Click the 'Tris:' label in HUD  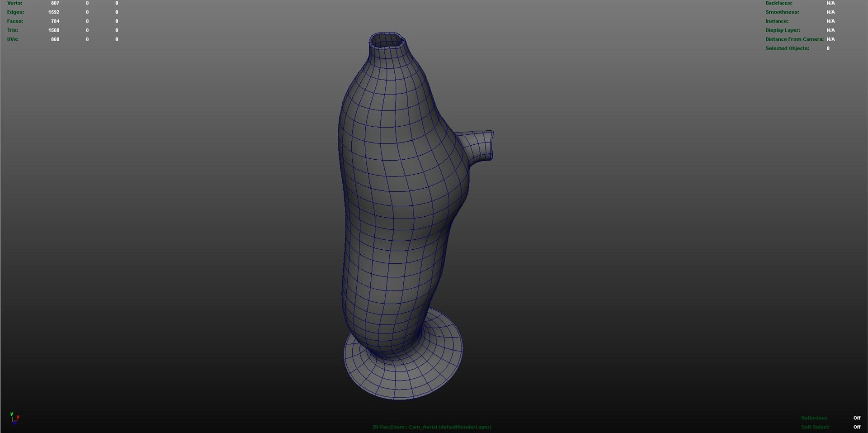13,30
